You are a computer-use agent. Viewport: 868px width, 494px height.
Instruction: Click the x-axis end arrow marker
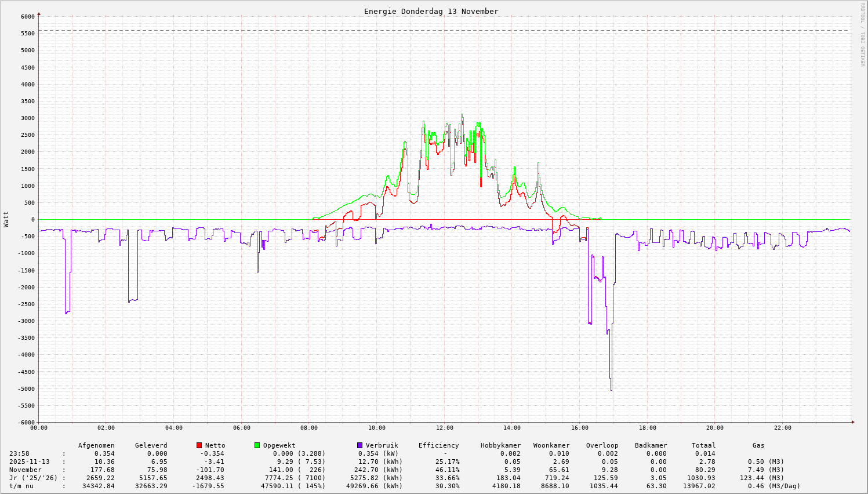(x=852, y=422)
